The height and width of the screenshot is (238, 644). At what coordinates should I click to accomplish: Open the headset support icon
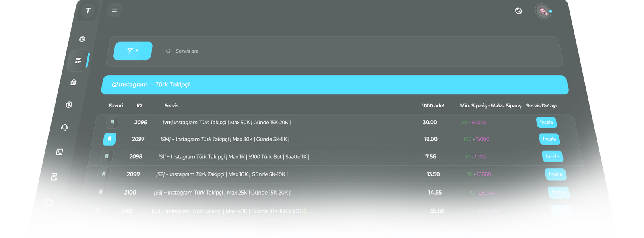[64, 128]
